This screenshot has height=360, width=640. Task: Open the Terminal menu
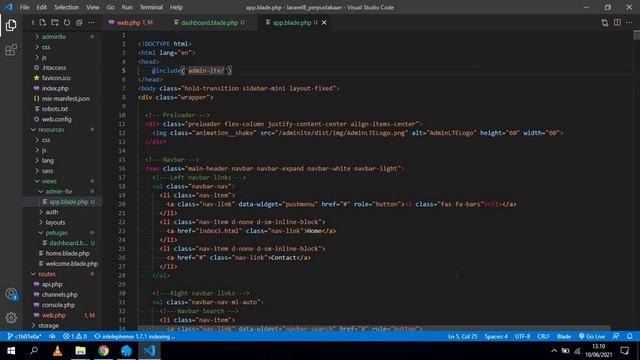point(151,7)
